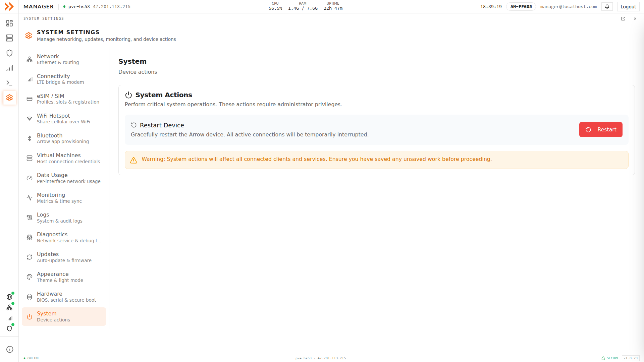The image size is (644, 362).
Task: Click the WiFi Hotspot wifi icon
Action: 30,119
